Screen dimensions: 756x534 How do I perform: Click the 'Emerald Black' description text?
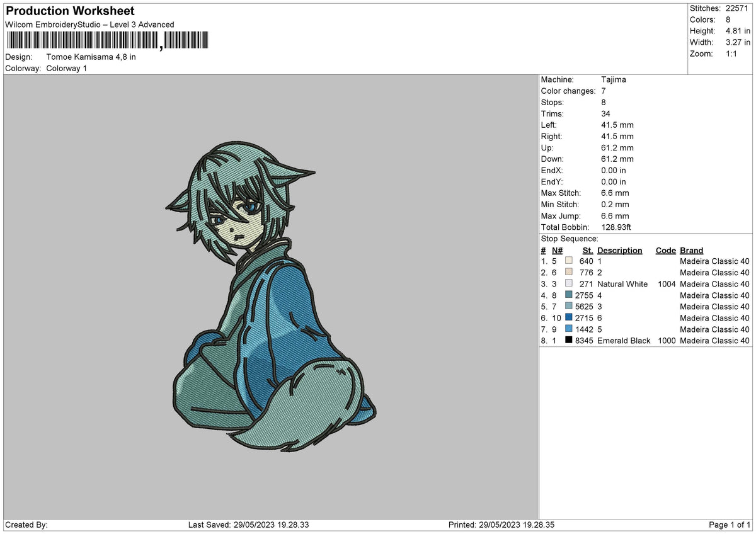pyautogui.click(x=624, y=341)
